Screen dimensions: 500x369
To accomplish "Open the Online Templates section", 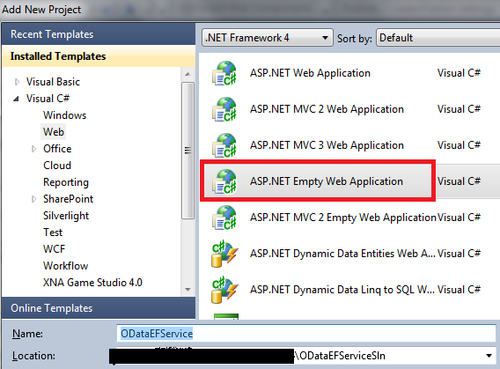I will coord(98,308).
